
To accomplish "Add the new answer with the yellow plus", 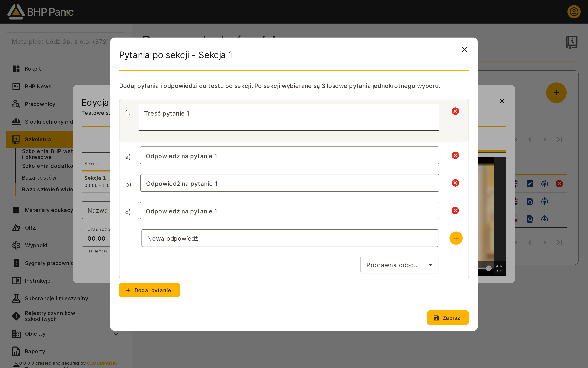I will click(456, 238).
